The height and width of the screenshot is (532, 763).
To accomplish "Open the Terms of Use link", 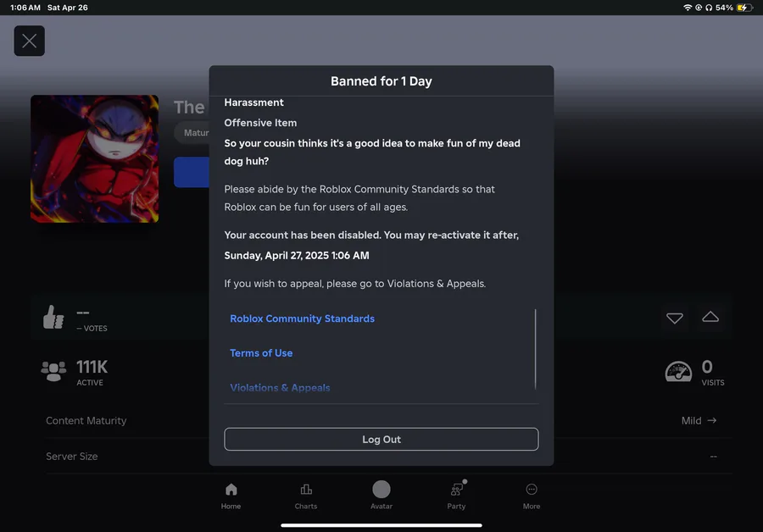I will click(261, 353).
